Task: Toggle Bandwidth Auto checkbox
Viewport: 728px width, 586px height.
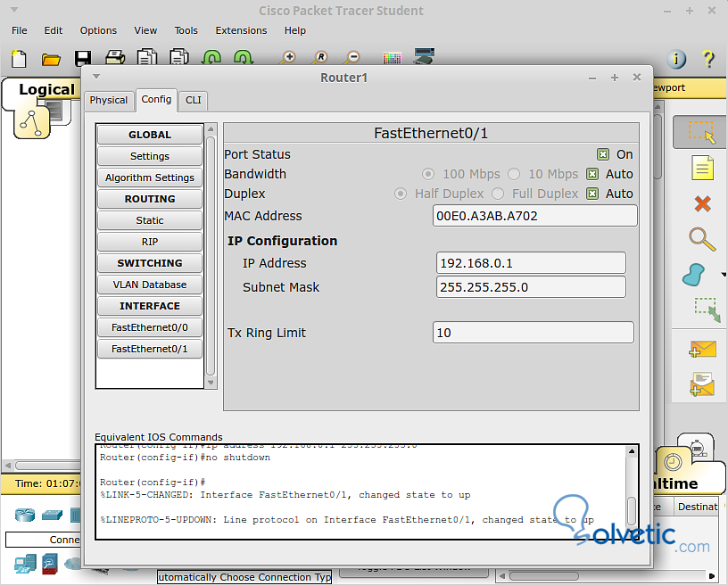Action: tap(592, 174)
